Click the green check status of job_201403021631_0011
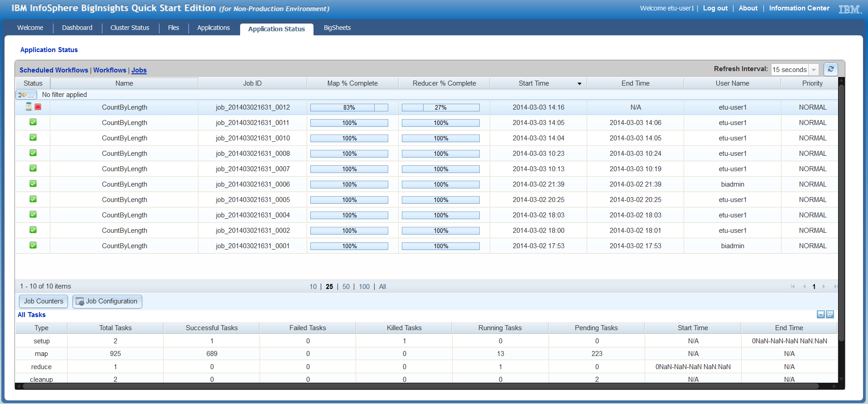868x404 pixels. point(33,122)
